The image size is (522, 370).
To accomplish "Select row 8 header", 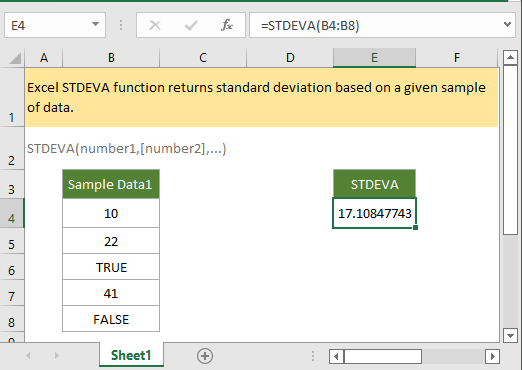I will click(x=12, y=319).
